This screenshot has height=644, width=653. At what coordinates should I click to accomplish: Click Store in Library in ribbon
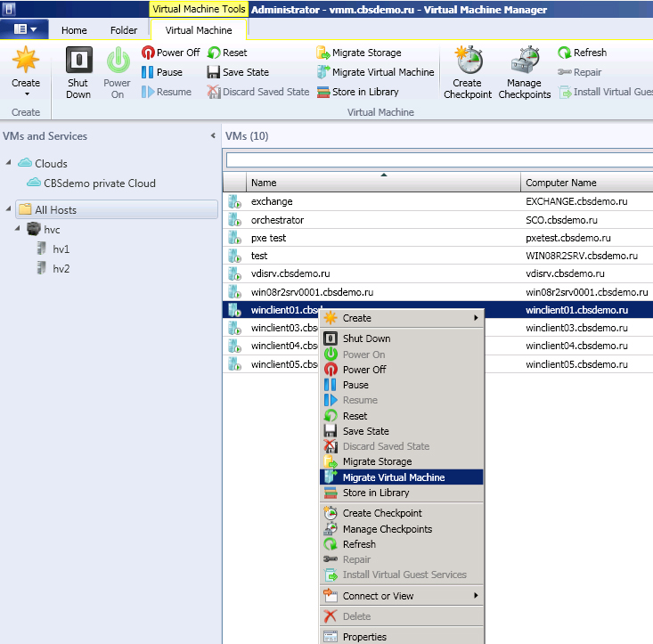point(358,92)
